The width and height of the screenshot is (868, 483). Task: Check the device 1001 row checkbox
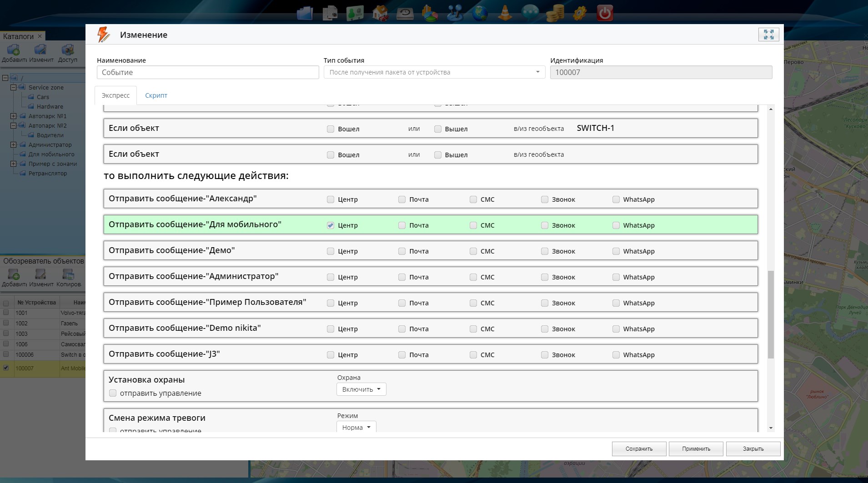6,312
